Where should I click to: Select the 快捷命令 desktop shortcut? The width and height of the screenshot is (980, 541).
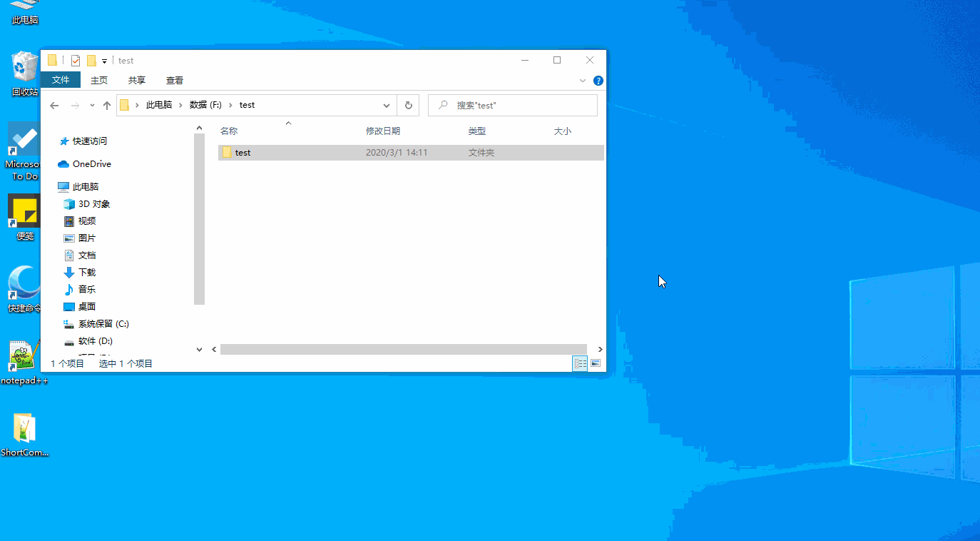pyautogui.click(x=24, y=289)
